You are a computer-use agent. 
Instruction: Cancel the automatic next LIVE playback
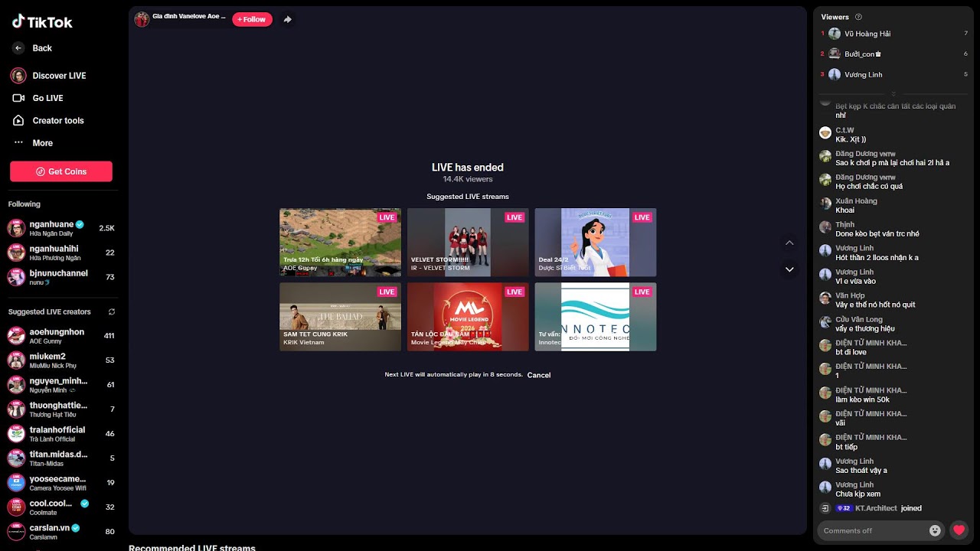pos(539,375)
